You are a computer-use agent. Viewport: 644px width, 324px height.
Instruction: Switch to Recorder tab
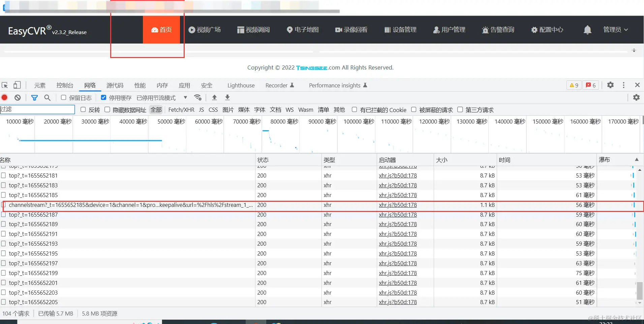pyautogui.click(x=280, y=85)
